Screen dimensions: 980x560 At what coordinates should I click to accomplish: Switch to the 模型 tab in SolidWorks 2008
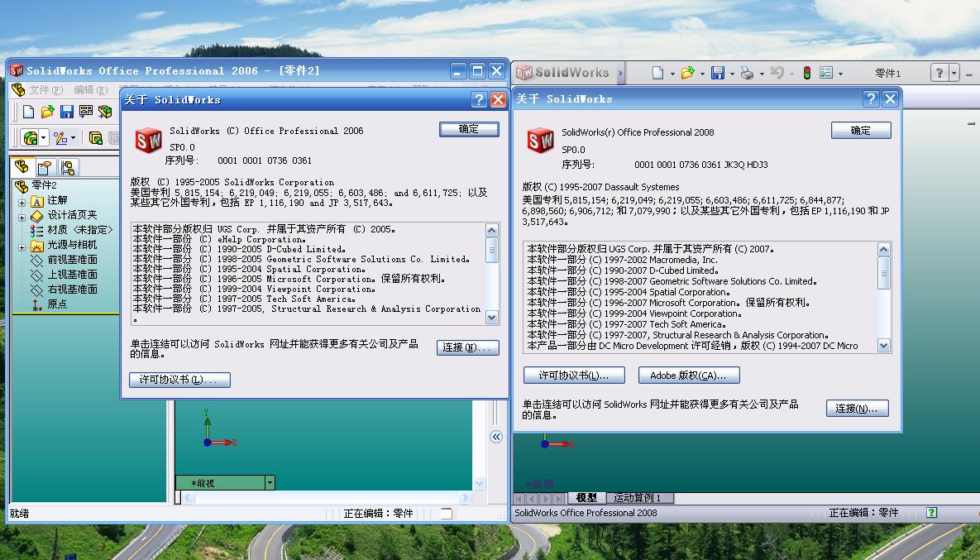(586, 498)
